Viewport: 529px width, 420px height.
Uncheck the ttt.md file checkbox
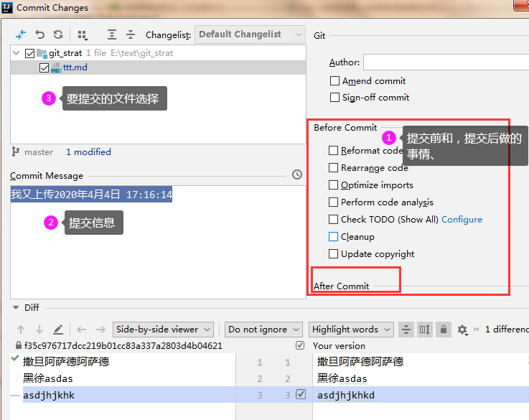(44, 67)
